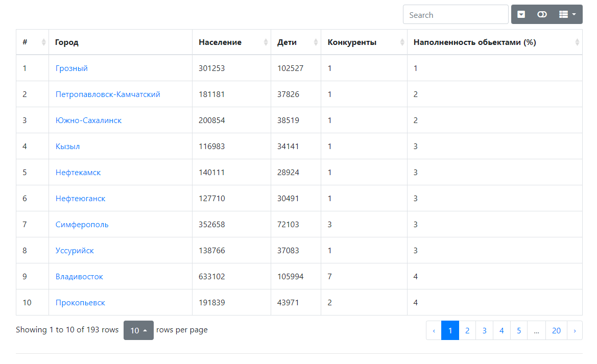Select population value 352658
597x364 pixels.
pos(212,225)
